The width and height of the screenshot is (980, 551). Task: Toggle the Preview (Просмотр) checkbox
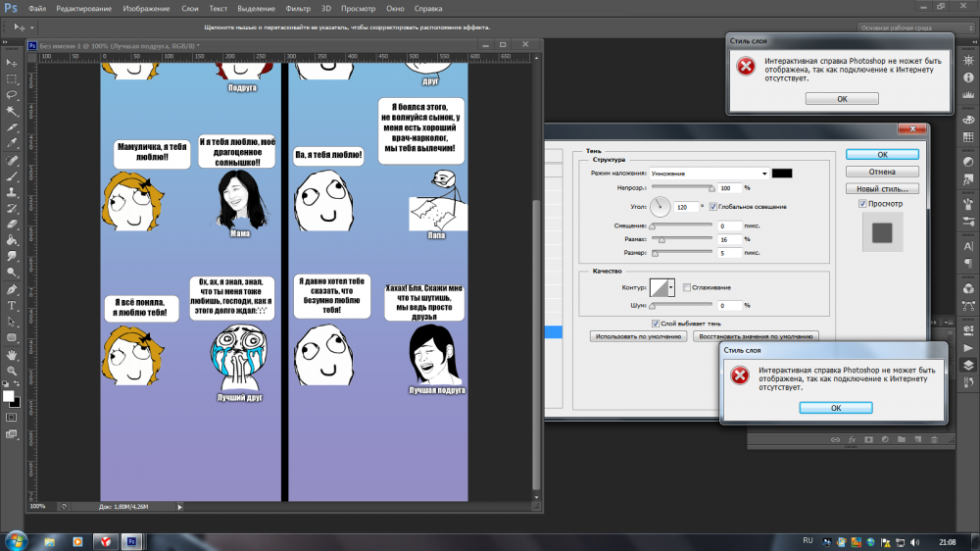tap(862, 204)
